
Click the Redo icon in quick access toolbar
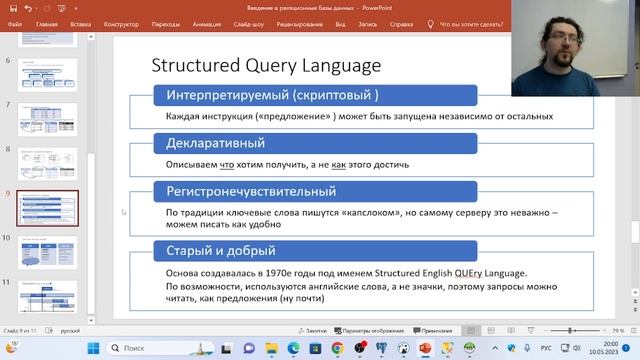[x=47, y=8]
